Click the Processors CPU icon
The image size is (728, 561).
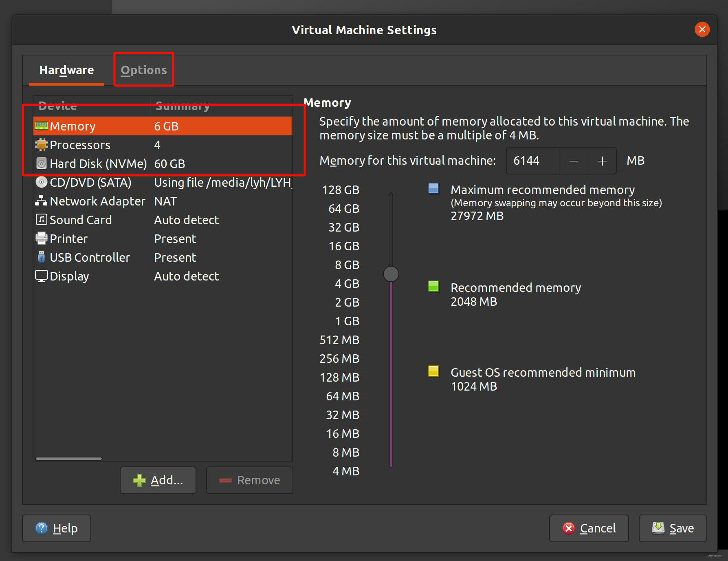click(42, 144)
